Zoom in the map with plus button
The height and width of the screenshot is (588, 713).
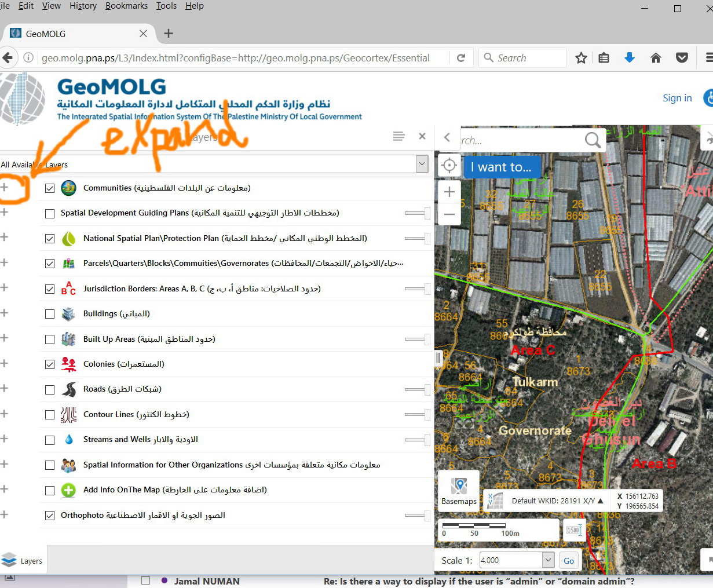click(x=449, y=191)
